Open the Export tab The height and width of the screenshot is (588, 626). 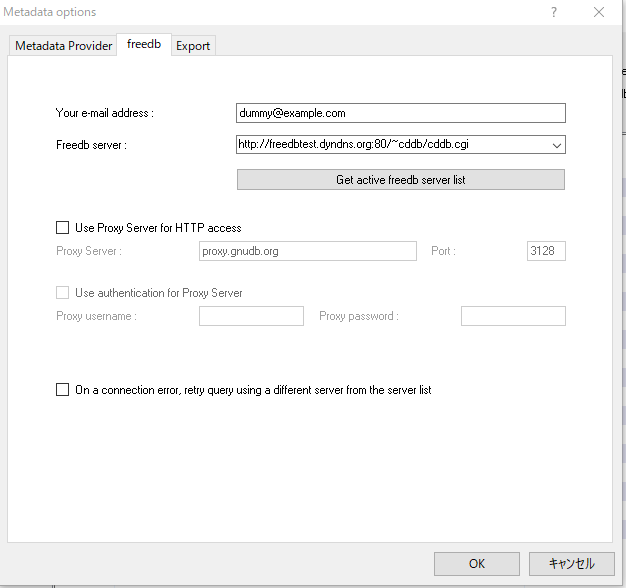tap(193, 46)
